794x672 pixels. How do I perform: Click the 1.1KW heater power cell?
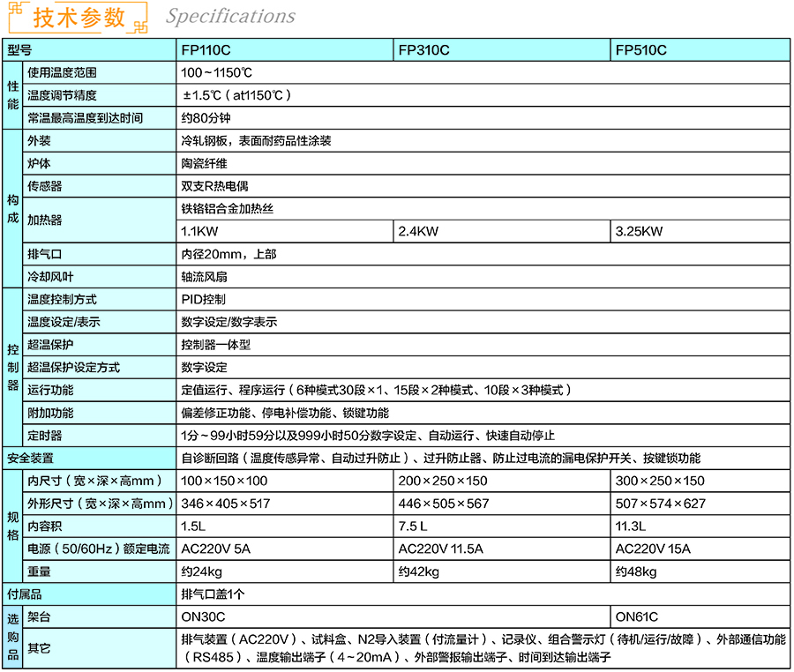tap(200, 232)
